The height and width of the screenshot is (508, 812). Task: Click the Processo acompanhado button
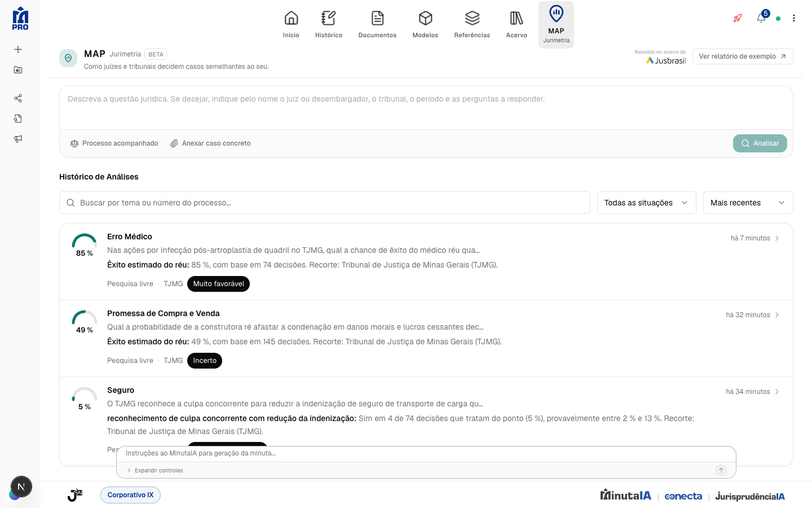pyautogui.click(x=114, y=143)
